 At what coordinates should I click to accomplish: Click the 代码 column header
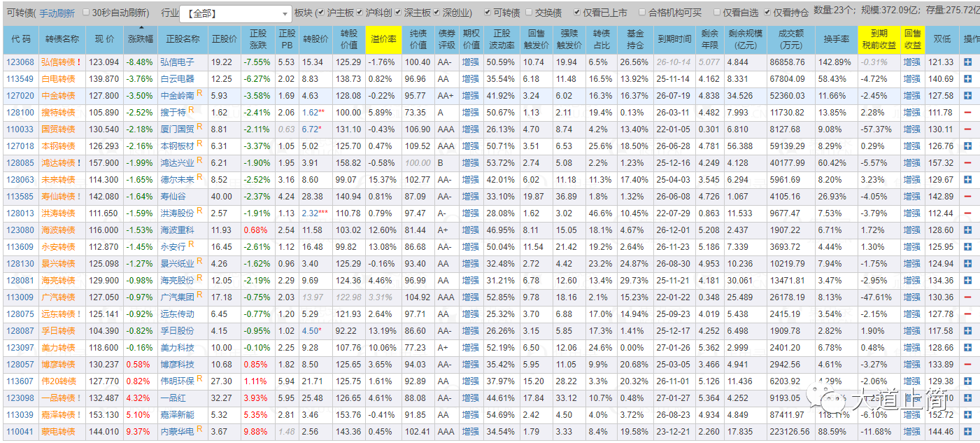(21, 40)
